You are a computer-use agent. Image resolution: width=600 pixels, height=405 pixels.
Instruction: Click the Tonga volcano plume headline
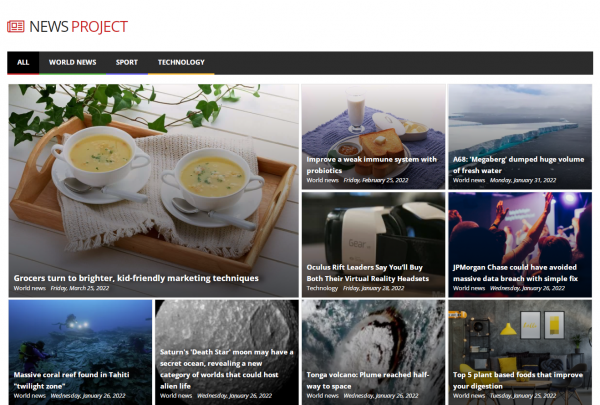[x=368, y=381]
